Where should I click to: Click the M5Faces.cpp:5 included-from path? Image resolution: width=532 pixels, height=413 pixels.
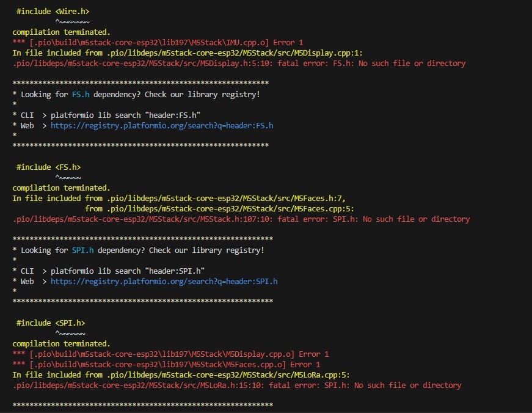[230, 209]
